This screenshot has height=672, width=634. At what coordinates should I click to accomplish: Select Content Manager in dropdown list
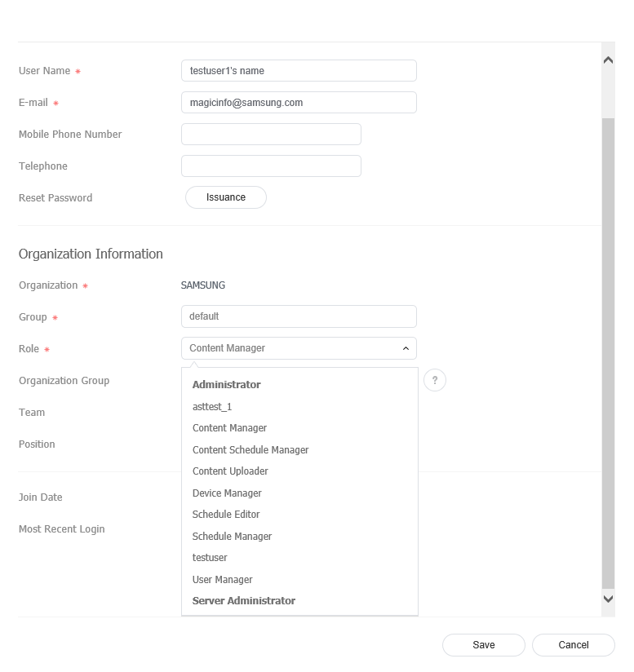coord(229,428)
